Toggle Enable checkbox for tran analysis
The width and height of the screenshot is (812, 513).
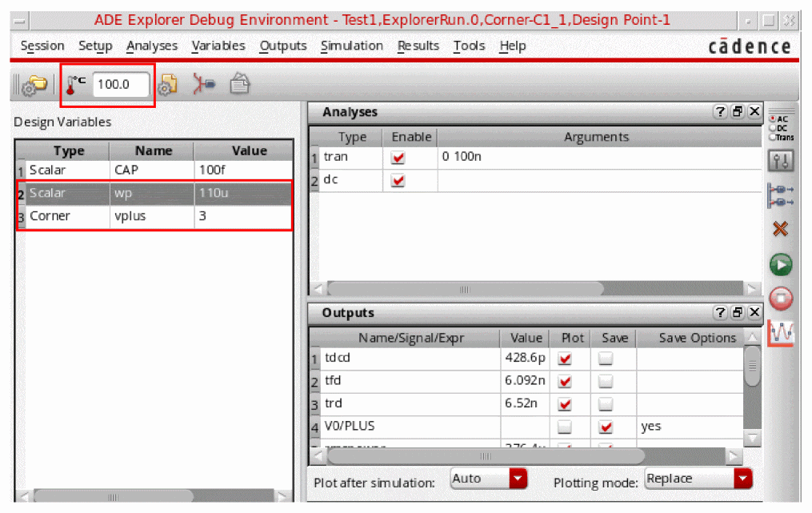click(398, 158)
